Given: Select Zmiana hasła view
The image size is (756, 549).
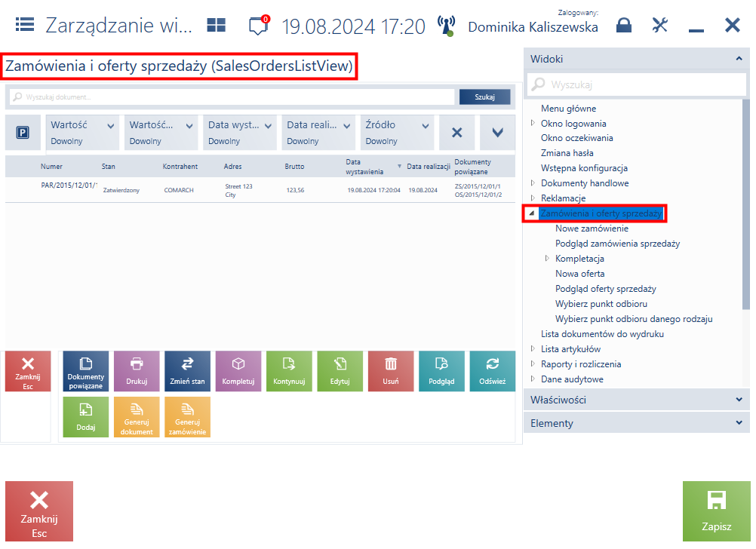Looking at the screenshot, I should (567, 153).
